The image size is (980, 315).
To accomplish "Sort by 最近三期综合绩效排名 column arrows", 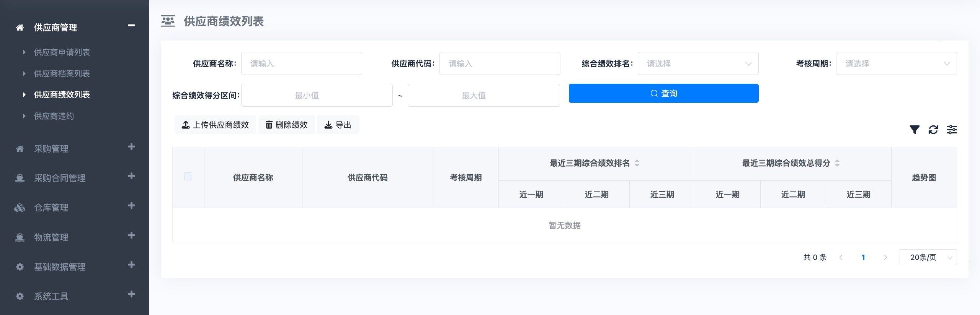I will pos(637,163).
